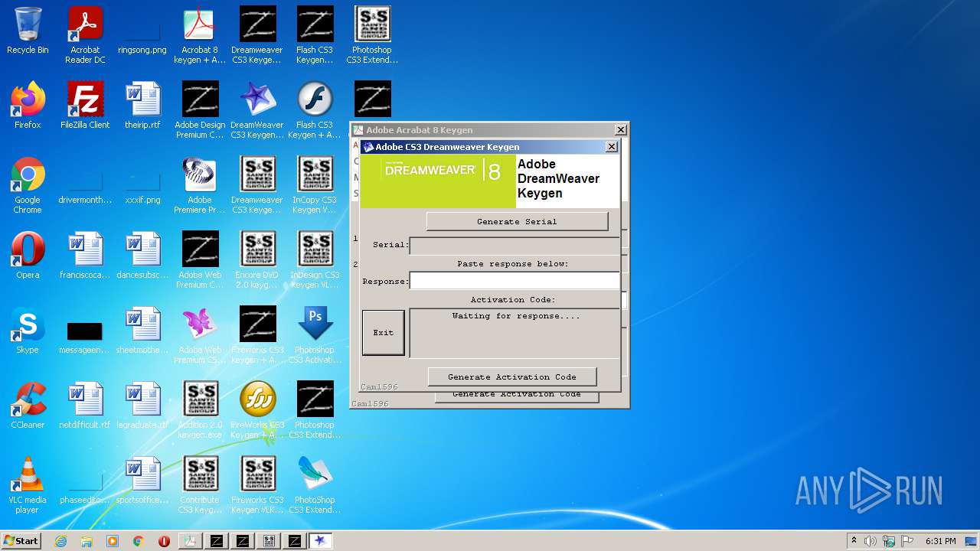Select the Contribute CS3 Keyg... icon
This screenshot has height=551, width=980.
pos(200,485)
